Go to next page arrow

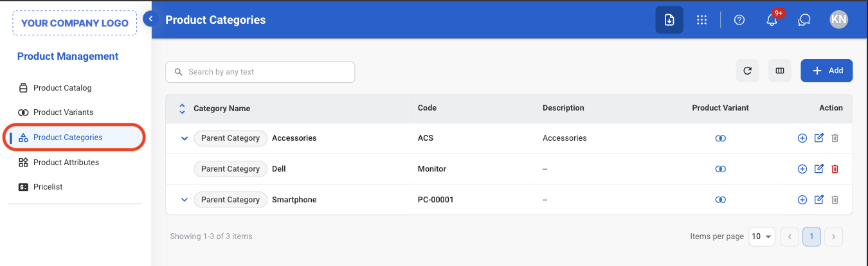tap(833, 236)
